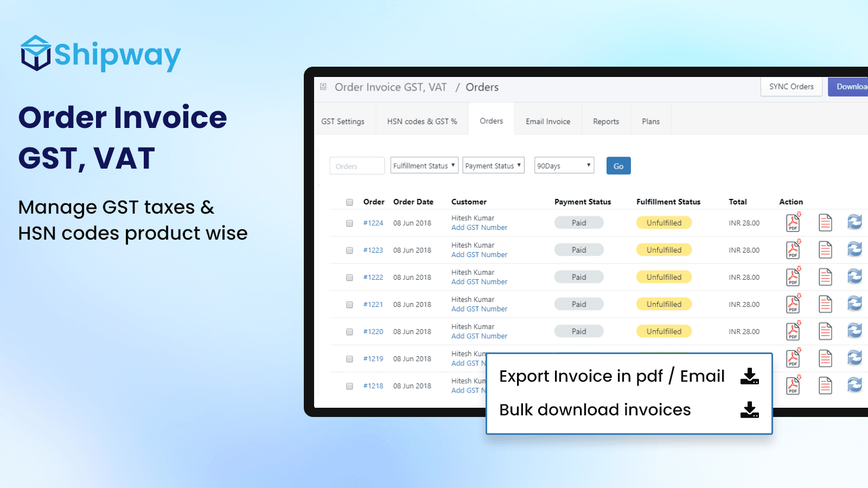Image resolution: width=868 pixels, height=488 pixels.
Task: Click the Unfulfilled status badge on order #1223
Action: click(x=663, y=249)
